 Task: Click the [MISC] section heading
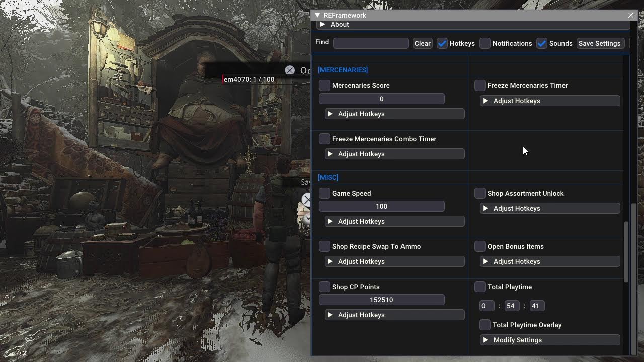click(x=328, y=177)
